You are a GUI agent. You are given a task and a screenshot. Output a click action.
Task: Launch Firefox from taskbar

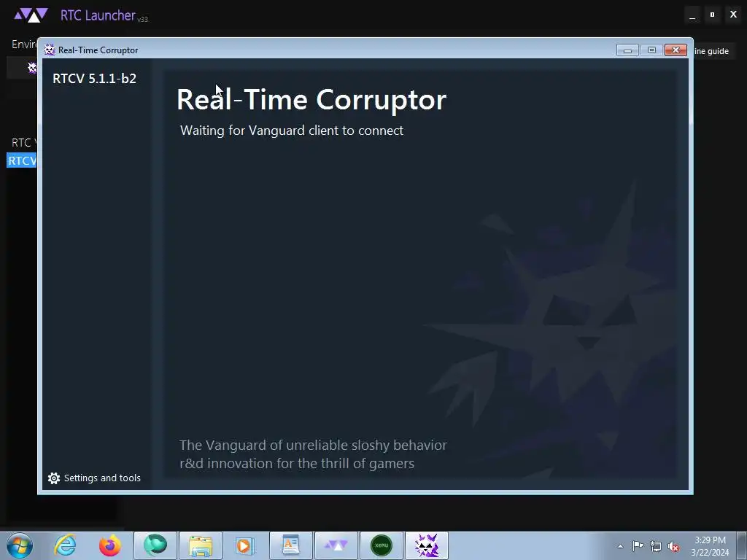pyautogui.click(x=110, y=545)
